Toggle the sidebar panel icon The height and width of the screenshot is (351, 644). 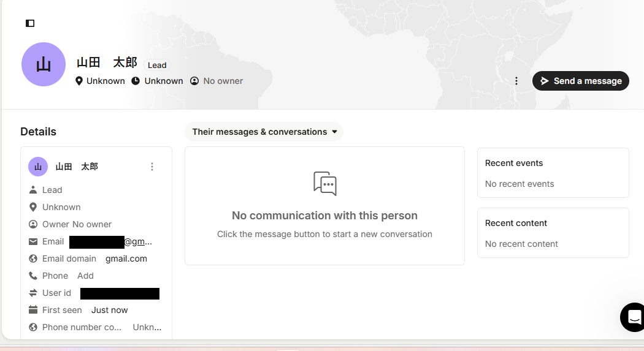click(30, 23)
